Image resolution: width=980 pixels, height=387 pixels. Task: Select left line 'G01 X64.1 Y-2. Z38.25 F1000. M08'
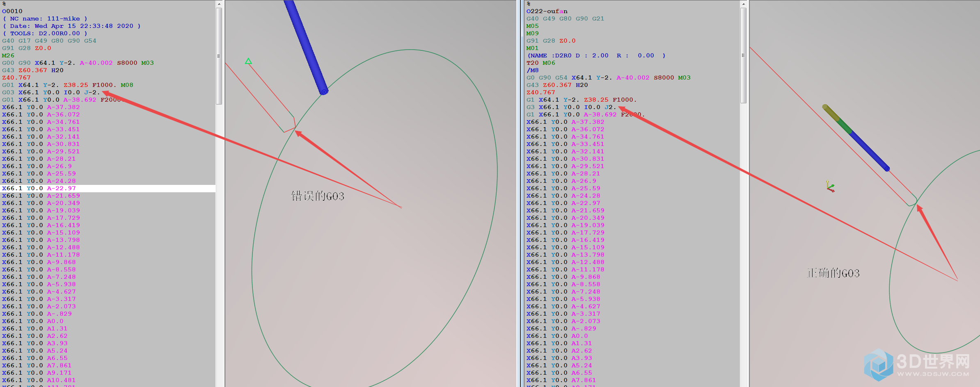click(x=68, y=85)
